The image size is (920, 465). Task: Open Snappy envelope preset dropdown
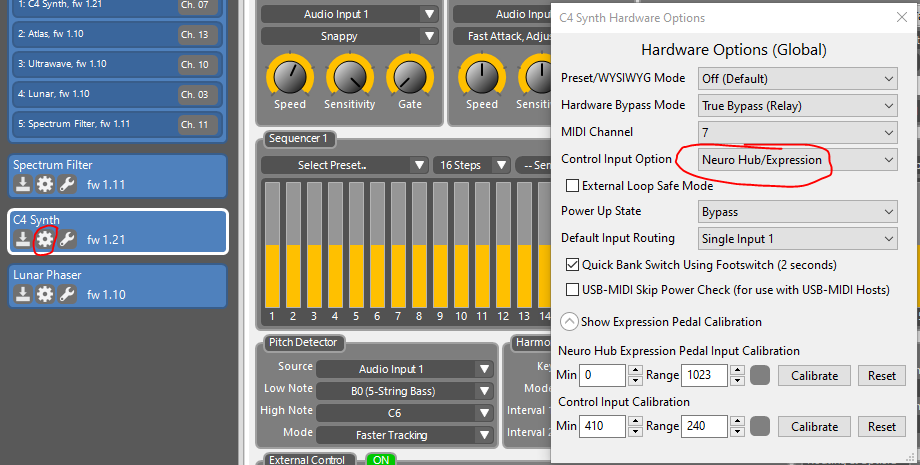coord(350,36)
